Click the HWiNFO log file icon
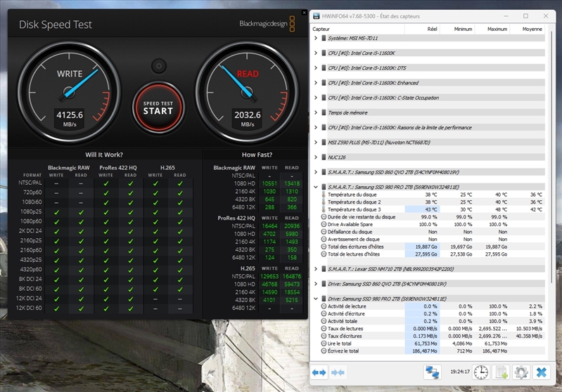This screenshot has width=562, height=392. [501, 372]
